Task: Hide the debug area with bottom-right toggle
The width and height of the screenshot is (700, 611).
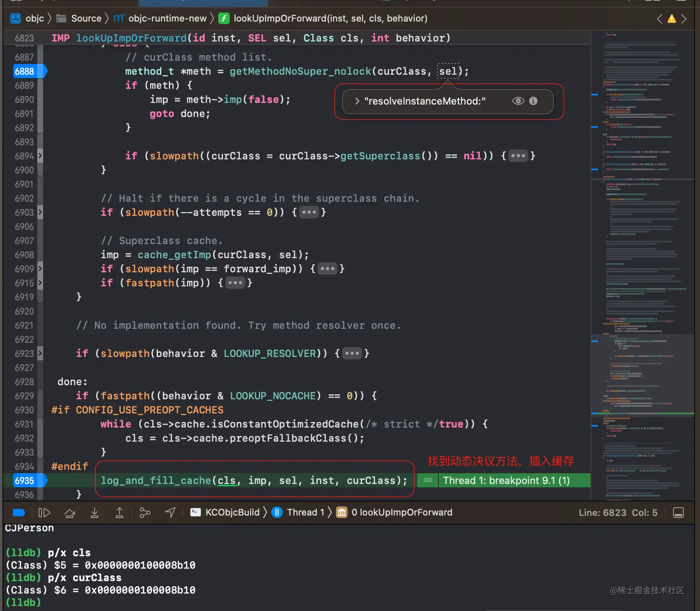Action: click(678, 512)
